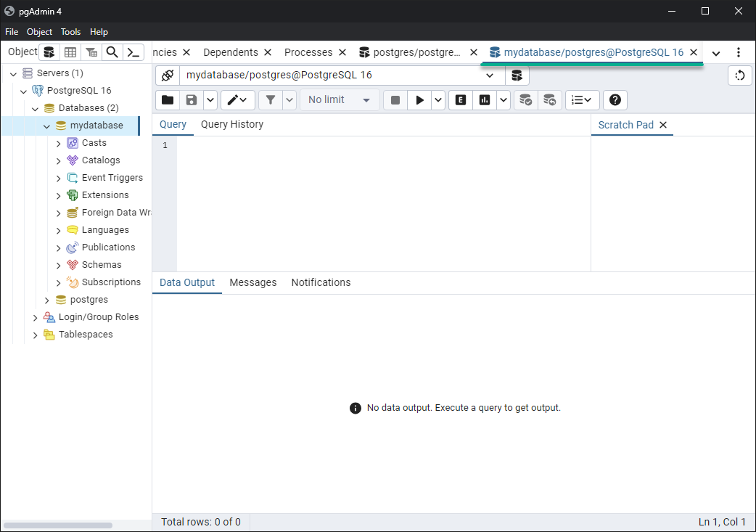
Task: Open query tool help question mark icon
Action: point(615,100)
